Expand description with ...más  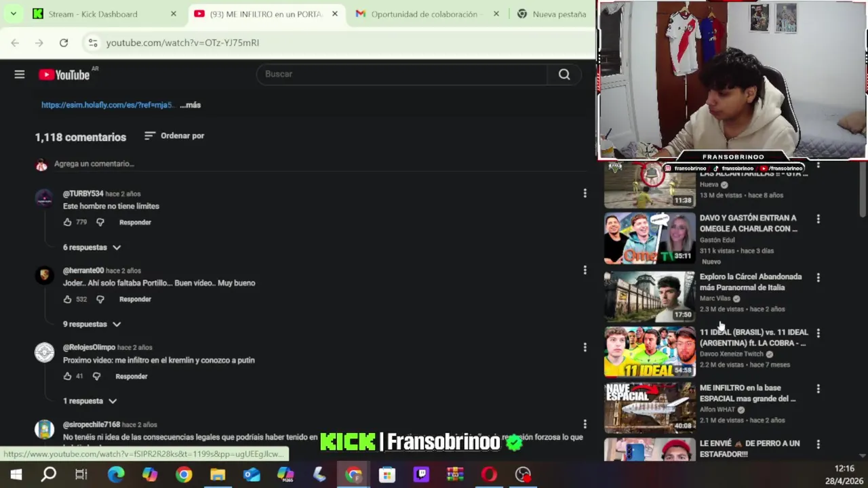(x=191, y=105)
